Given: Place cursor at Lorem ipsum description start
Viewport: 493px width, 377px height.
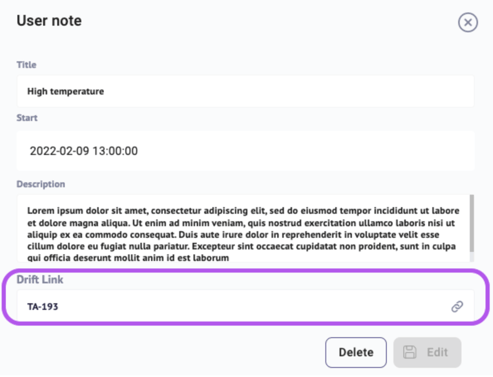Looking at the screenshot, I should (28, 211).
